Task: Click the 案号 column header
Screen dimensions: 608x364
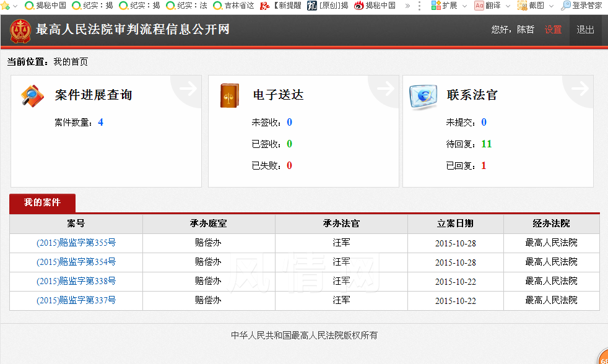Action: [76, 223]
